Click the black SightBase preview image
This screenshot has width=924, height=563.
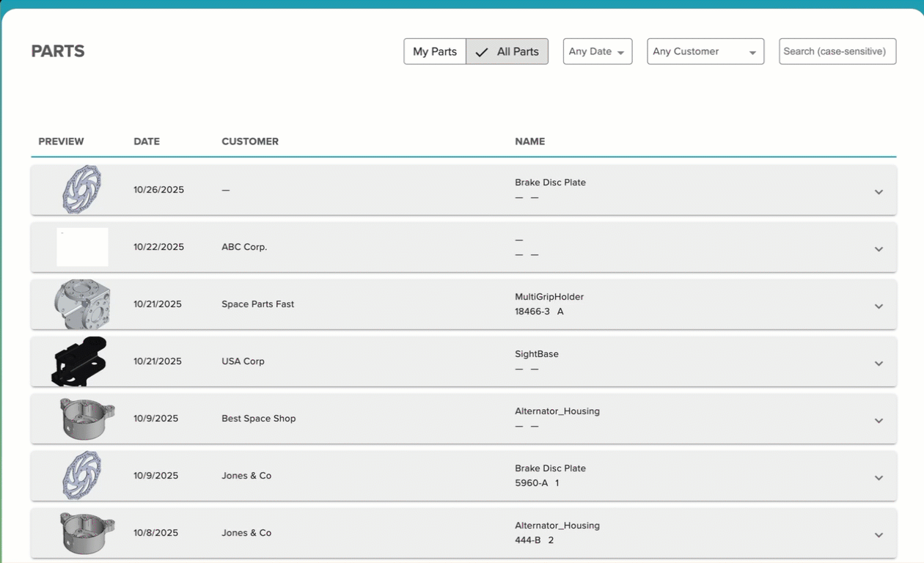tap(80, 361)
